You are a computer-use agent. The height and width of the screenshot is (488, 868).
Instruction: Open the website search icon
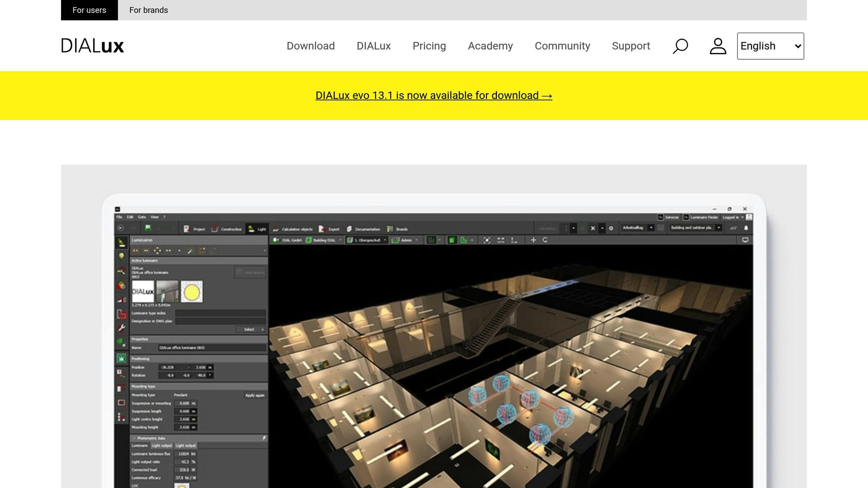coord(680,46)
